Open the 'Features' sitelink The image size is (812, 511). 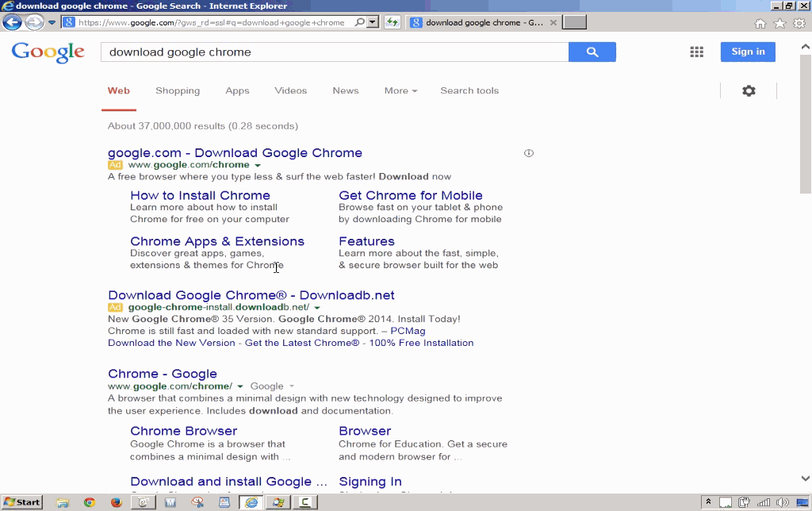click(x=366, y=241)
